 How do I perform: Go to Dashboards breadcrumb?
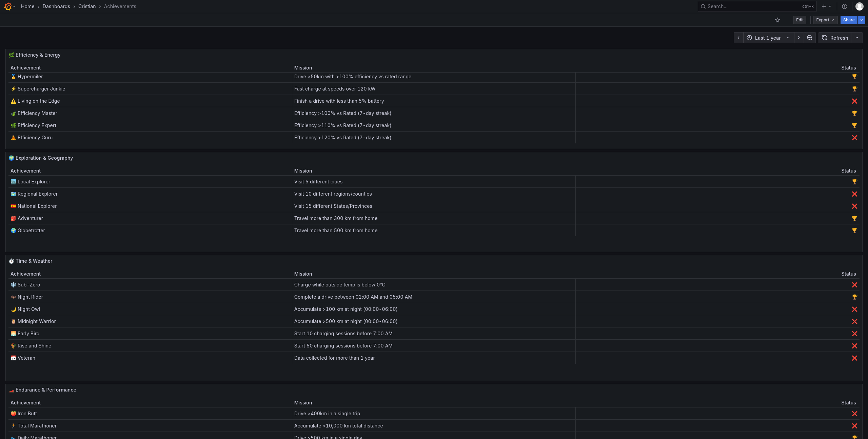56,6
